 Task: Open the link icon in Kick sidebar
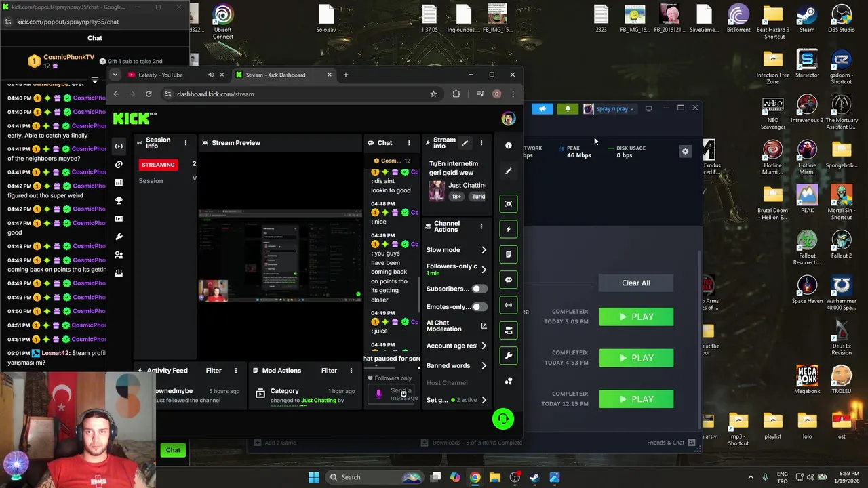click(119, 165)
